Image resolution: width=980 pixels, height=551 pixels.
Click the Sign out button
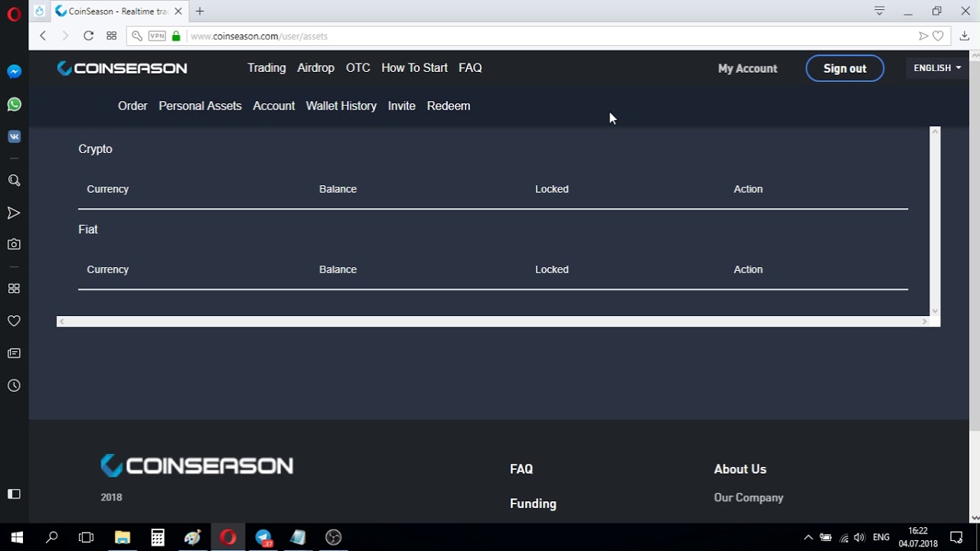pyautogui.click(x=844, y=68)
